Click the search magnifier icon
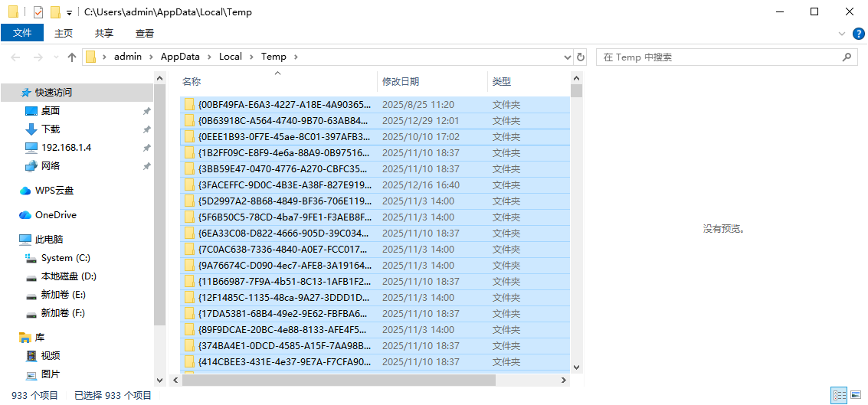868x405 pixels. pyautogui.click(x=847, y=57)
